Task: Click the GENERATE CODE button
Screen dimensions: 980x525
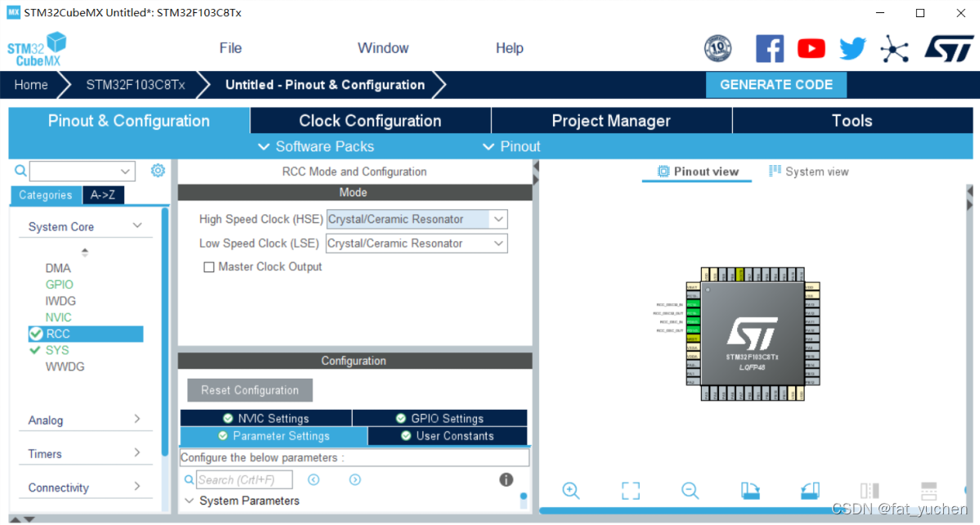Action: (776, 85)
